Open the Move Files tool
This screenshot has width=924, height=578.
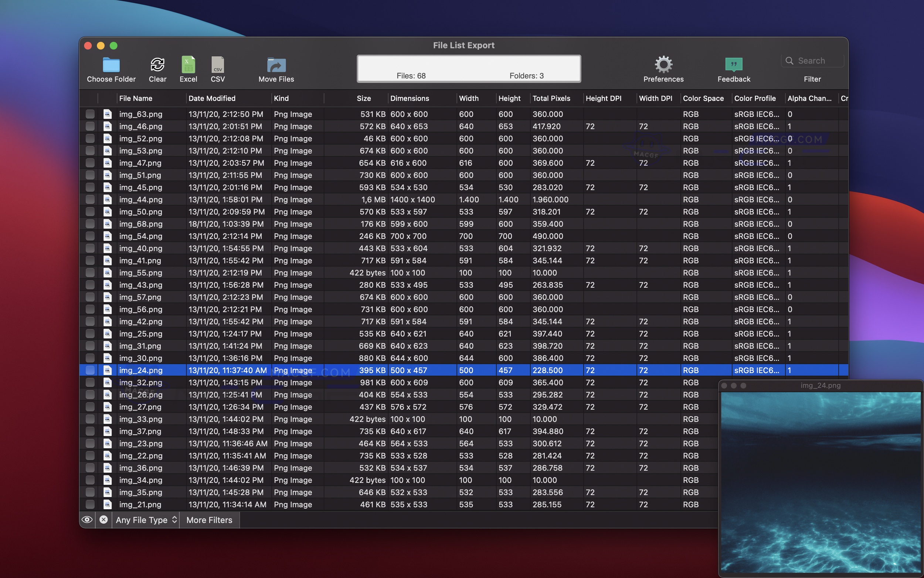(276, 69)
